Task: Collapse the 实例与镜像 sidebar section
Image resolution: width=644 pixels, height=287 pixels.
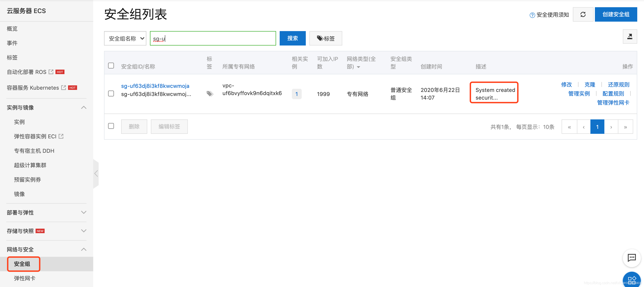Action: pyautogui.click(x=84, y=107)
